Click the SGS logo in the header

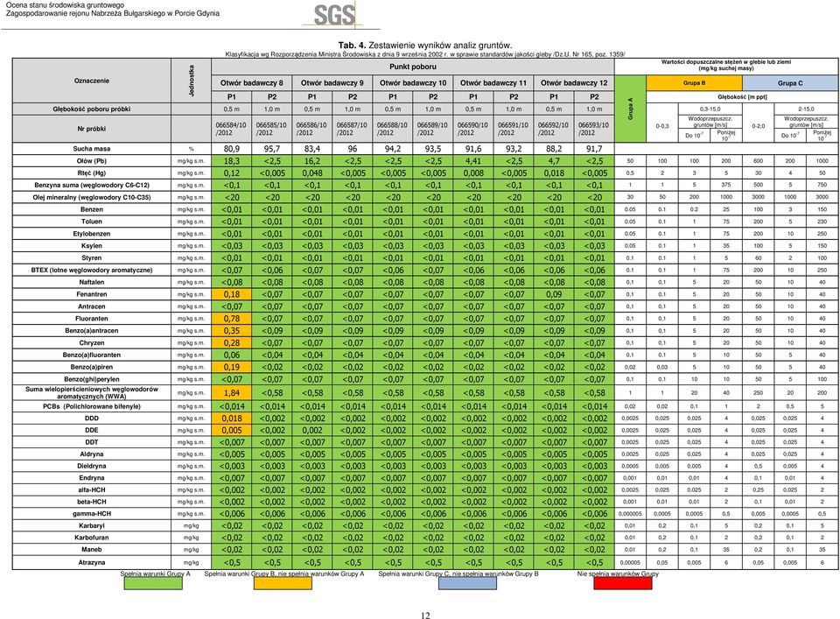click(334, 15)
